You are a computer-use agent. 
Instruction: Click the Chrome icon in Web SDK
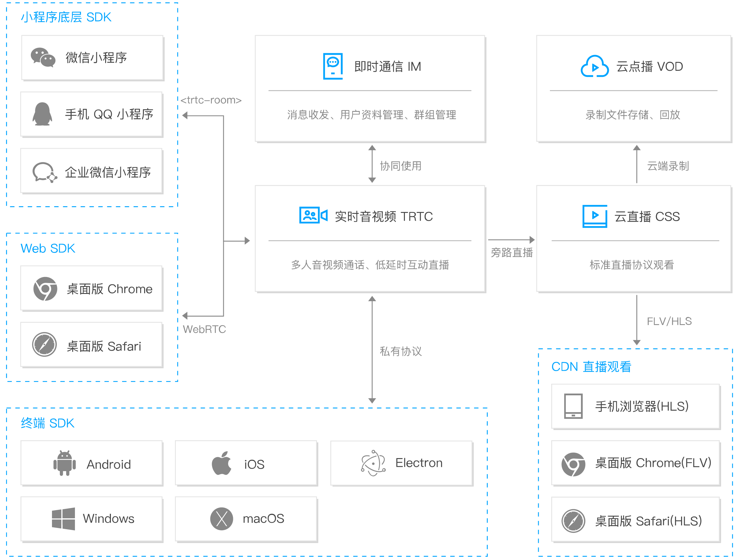pyautogui.click(x=45, y=289)
